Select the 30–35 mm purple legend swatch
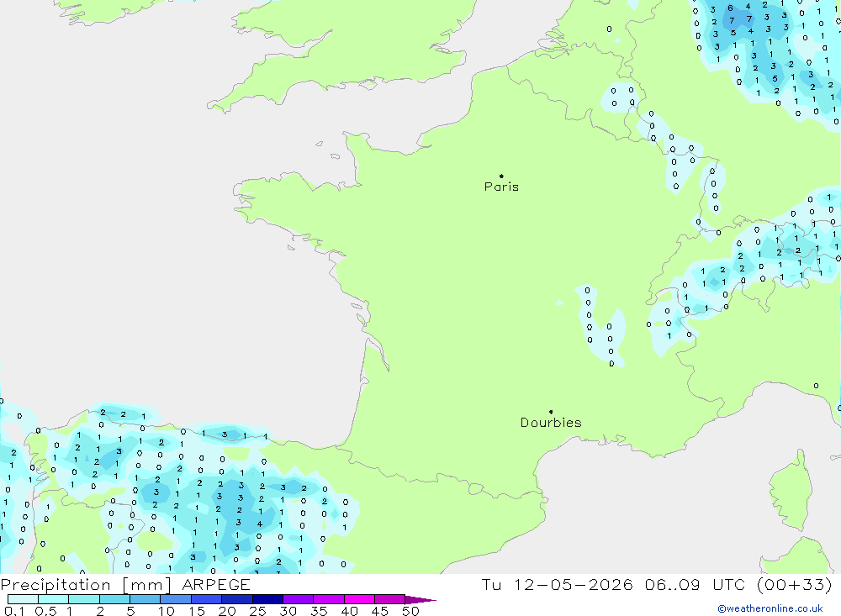This screenshot has height=616, width=841. pyautogui.click(x=299, y=599)
